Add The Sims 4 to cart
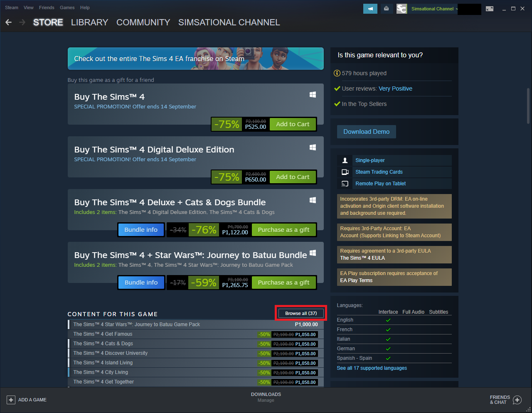 293,124
